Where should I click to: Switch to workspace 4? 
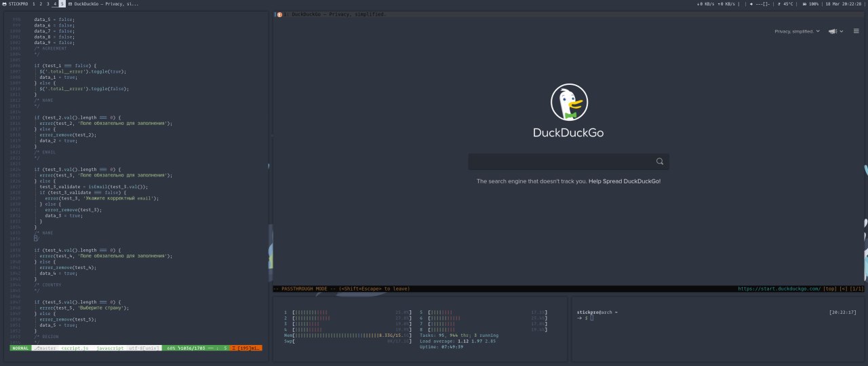[x=56, y=4]
